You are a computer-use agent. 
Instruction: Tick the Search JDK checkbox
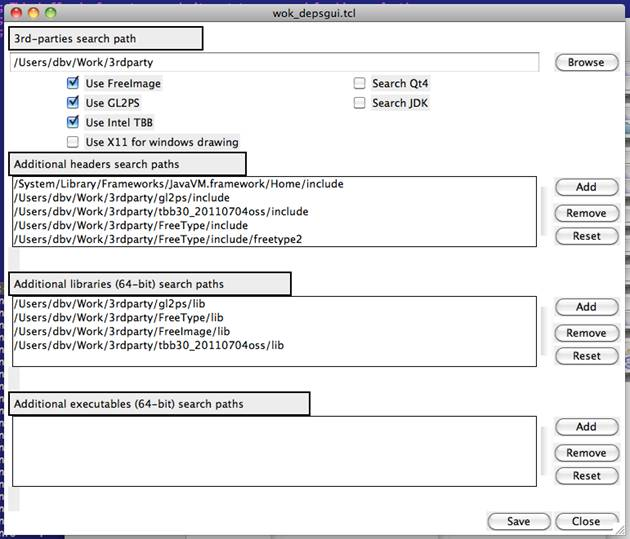(x=360, y=103)
